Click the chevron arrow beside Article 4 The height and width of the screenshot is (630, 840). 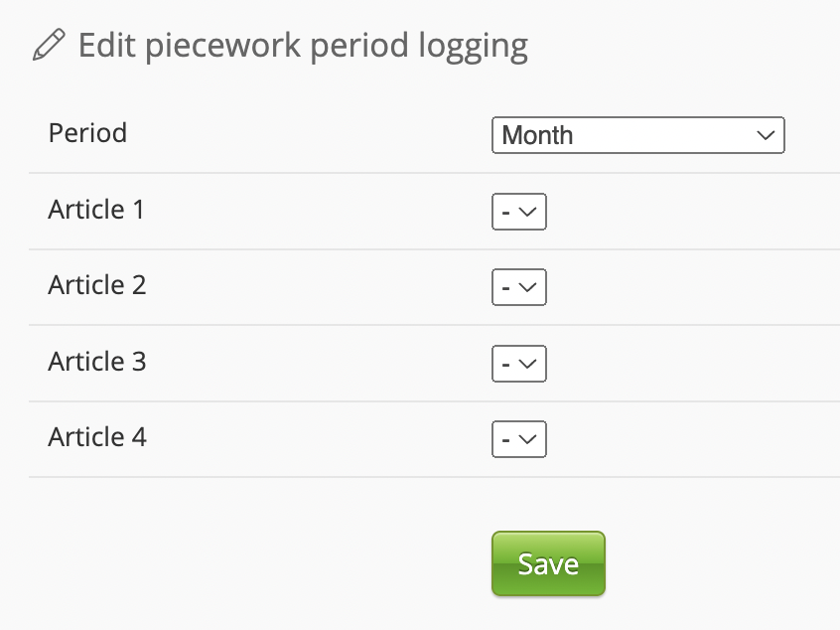pos(528,439)
